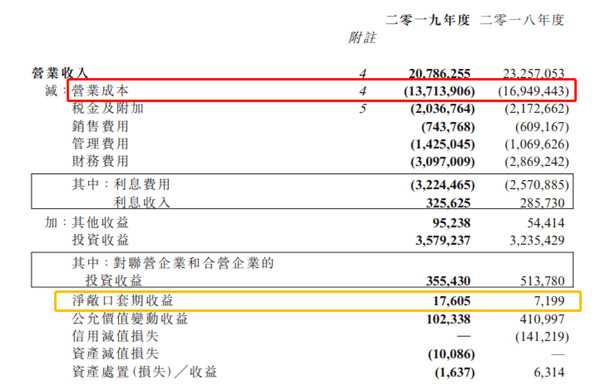
Task: Select the 銷售費用 row label
Action: (x=100, y=126)
